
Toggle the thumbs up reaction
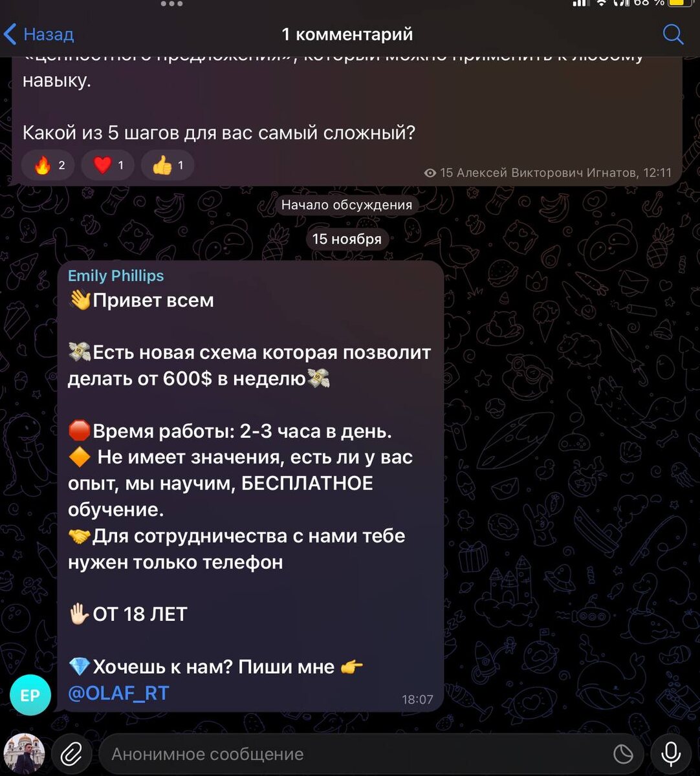pos(168,165)
